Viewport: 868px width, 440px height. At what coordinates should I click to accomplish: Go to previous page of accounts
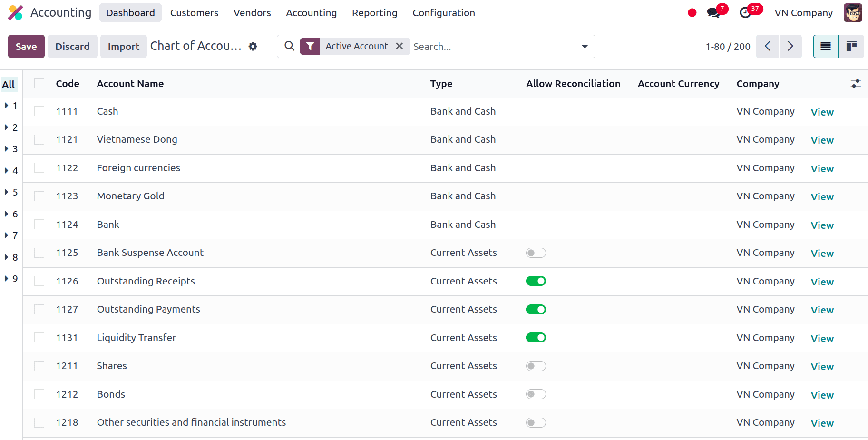(767, 46)
